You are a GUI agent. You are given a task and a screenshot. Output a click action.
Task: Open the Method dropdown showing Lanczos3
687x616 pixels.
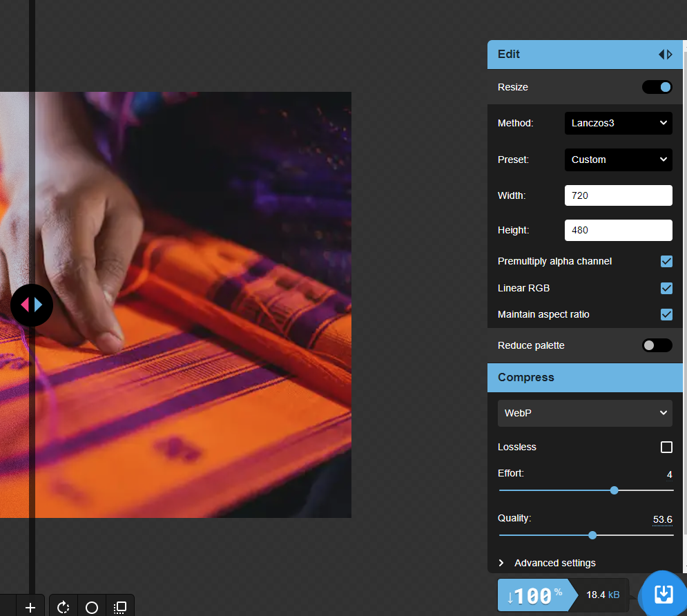tap(618, 123)
